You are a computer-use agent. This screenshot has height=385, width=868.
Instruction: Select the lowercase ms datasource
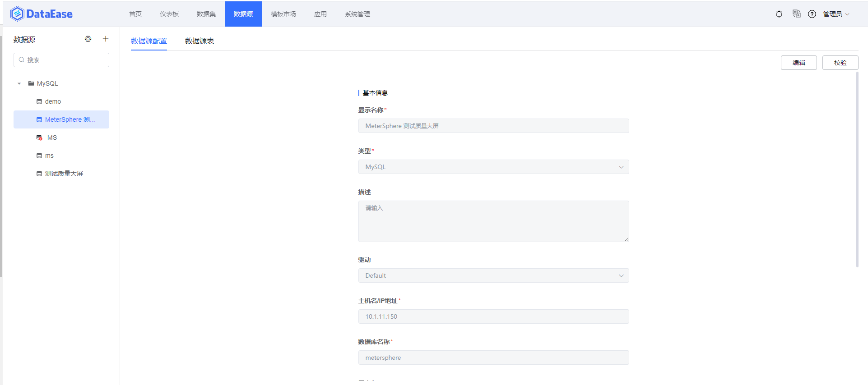[61, 156]
